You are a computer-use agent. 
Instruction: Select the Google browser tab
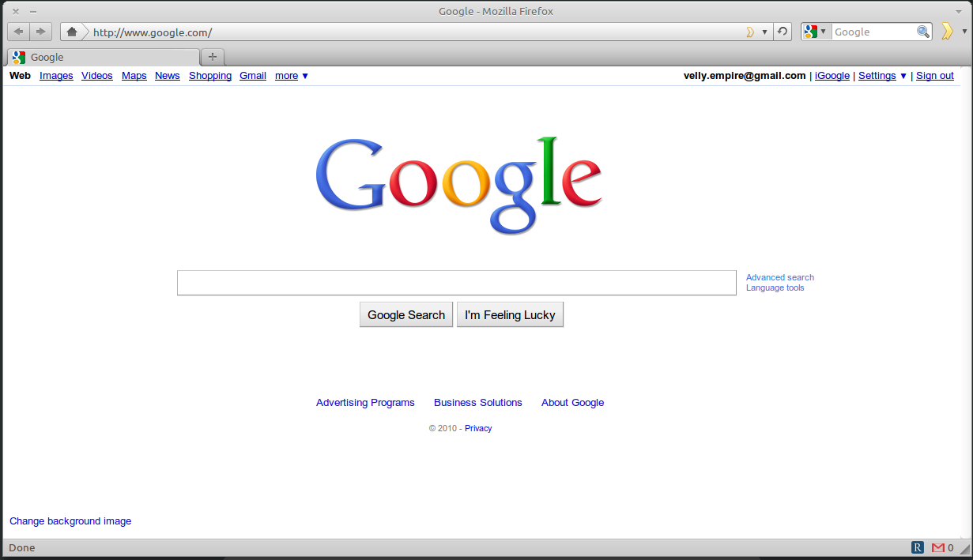(x=103, y=57)
